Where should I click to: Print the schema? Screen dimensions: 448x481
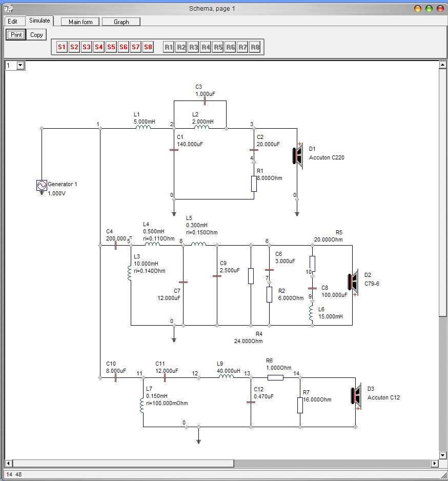pyautogui.click(x=16, y=35)
